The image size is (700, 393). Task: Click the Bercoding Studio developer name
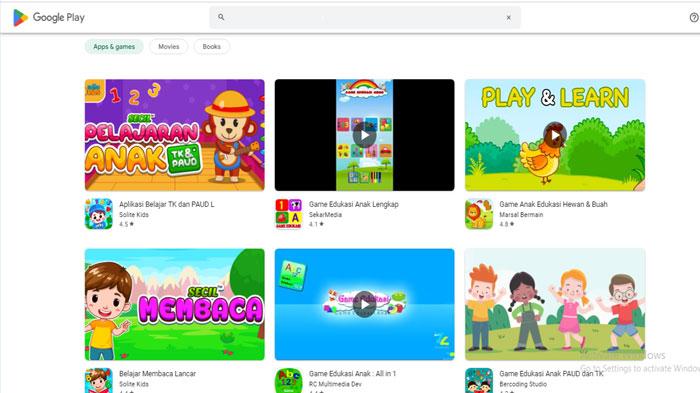tap(523, 384)
